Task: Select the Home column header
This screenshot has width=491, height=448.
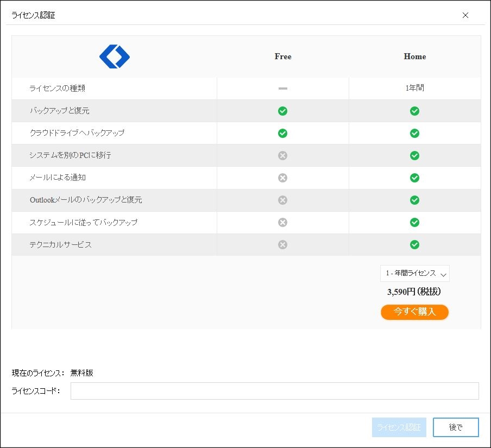Action: [415, 56]
